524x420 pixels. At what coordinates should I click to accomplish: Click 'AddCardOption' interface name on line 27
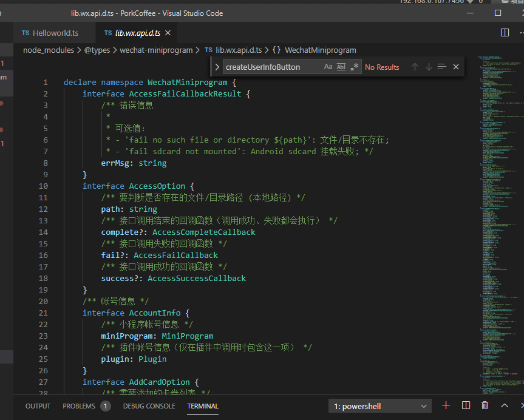click(x=160, y=382)
